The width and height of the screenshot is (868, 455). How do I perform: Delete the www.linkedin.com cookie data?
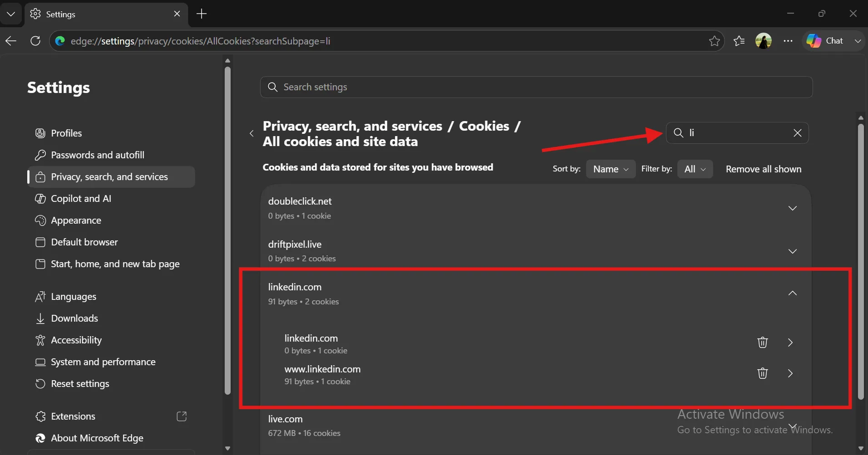tap(763, 373)
